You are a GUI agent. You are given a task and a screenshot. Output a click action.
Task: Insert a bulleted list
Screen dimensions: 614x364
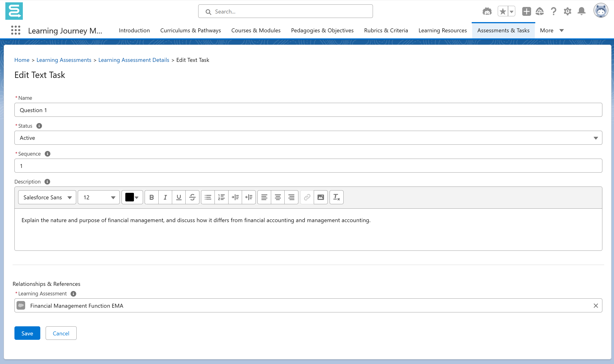pyautogui.click(x=208, y=197)
